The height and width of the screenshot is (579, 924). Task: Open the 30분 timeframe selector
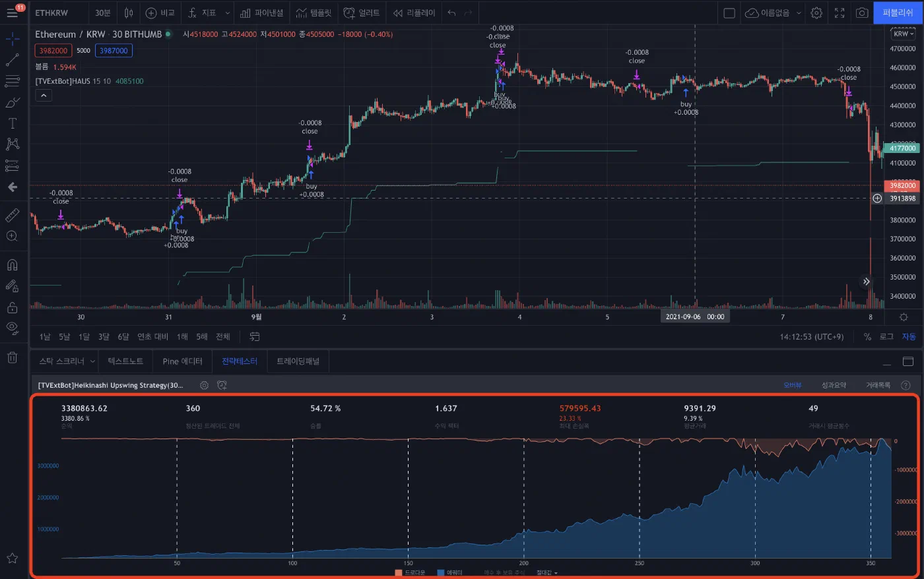(103, 13)
